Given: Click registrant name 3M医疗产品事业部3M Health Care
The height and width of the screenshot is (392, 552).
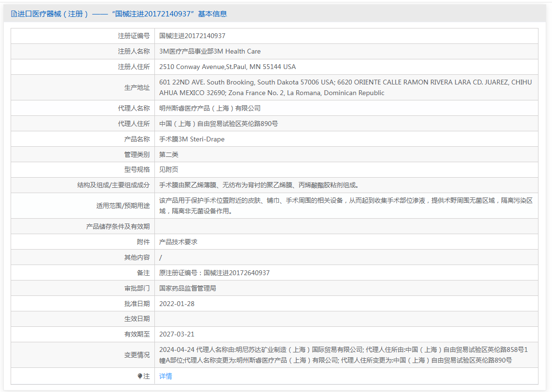Looking at the screenshot, I should tap(210, 52).
